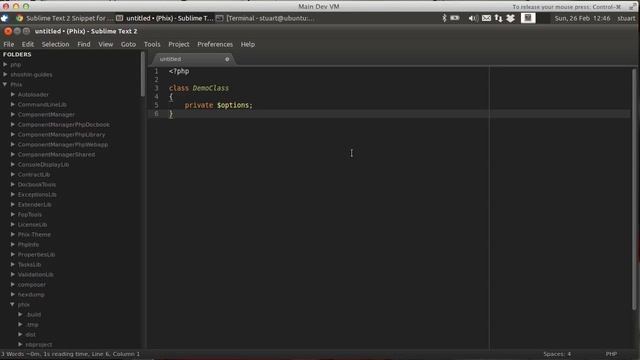Select the ValidationLib folder
640x360 pixels.
36,274
